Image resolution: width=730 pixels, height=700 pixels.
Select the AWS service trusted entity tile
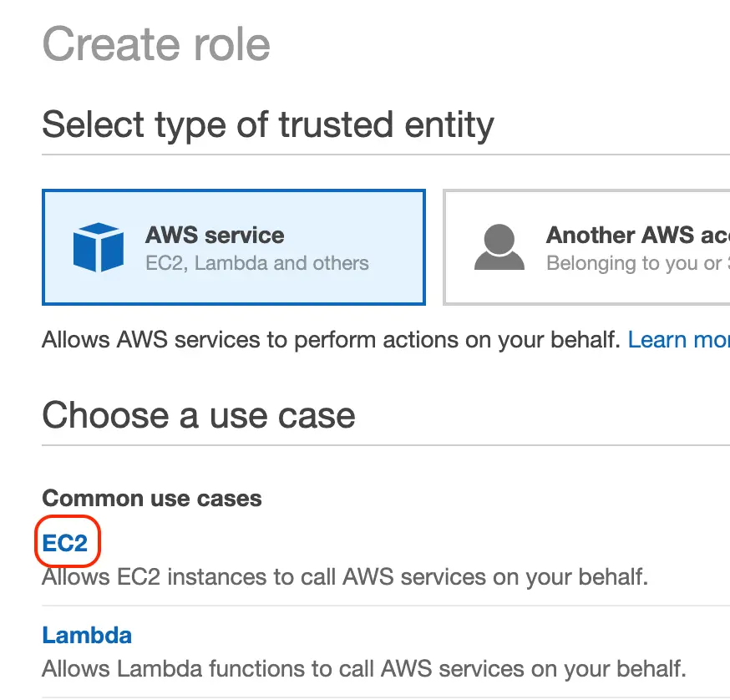233,247
